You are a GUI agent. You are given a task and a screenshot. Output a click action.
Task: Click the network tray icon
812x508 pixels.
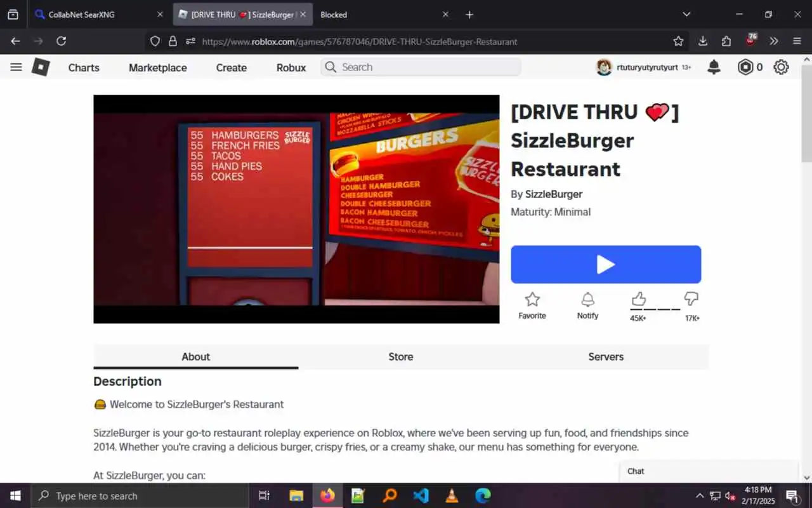pos(715,496)
